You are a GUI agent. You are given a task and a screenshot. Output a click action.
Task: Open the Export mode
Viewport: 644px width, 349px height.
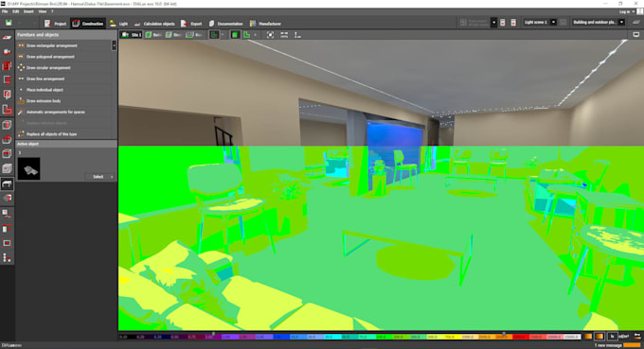[191, 24]
